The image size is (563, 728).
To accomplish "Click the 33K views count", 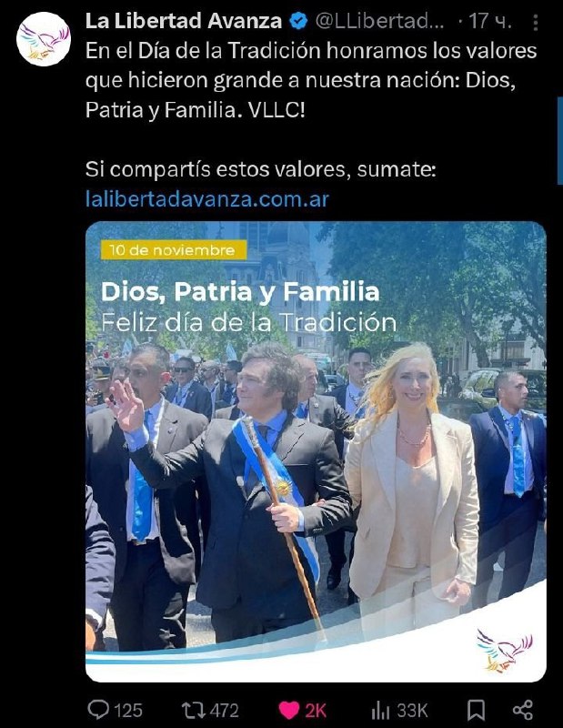I will pyautogui.click(x=412, y=711).
